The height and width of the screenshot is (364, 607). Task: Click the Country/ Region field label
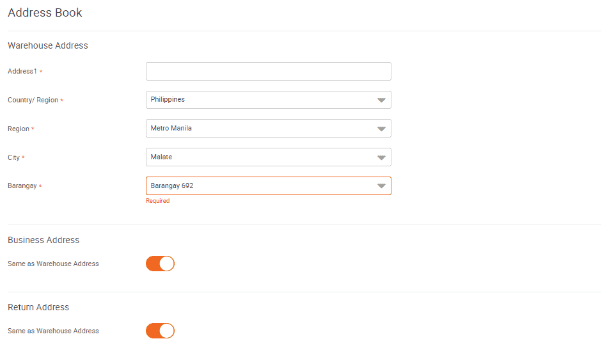(33, 100)
